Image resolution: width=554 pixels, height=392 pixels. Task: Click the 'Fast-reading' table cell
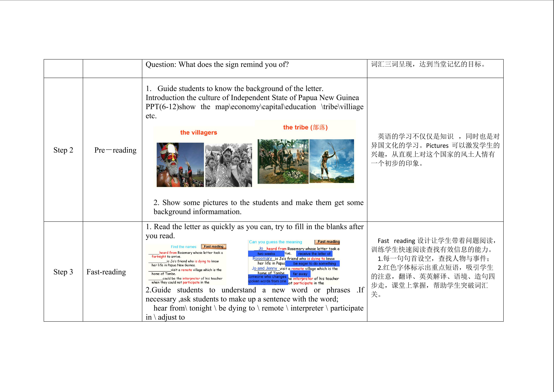point(106,272)
